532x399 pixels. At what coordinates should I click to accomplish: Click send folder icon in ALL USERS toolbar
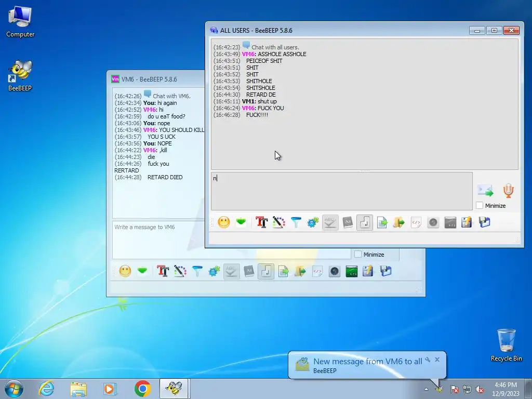[399, 222]
